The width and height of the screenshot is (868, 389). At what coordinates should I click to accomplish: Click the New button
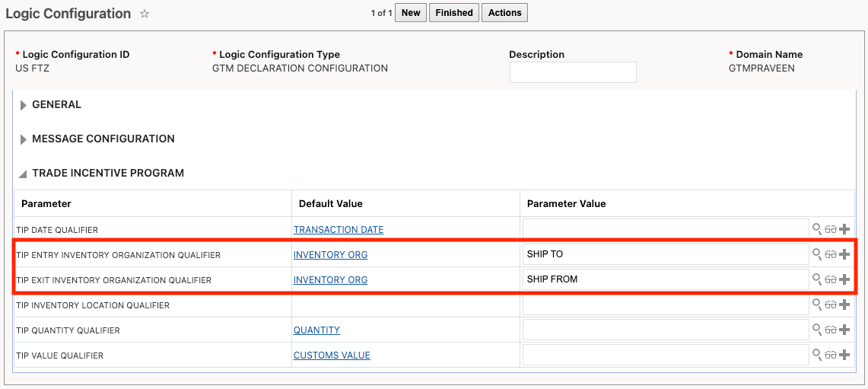pos(411,13)
